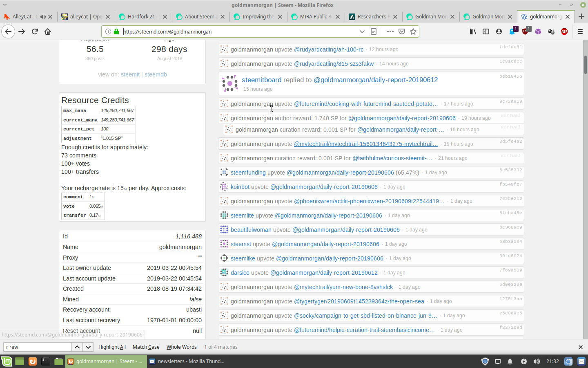Open the uBlock Origin extension

[x=526, y=31]
